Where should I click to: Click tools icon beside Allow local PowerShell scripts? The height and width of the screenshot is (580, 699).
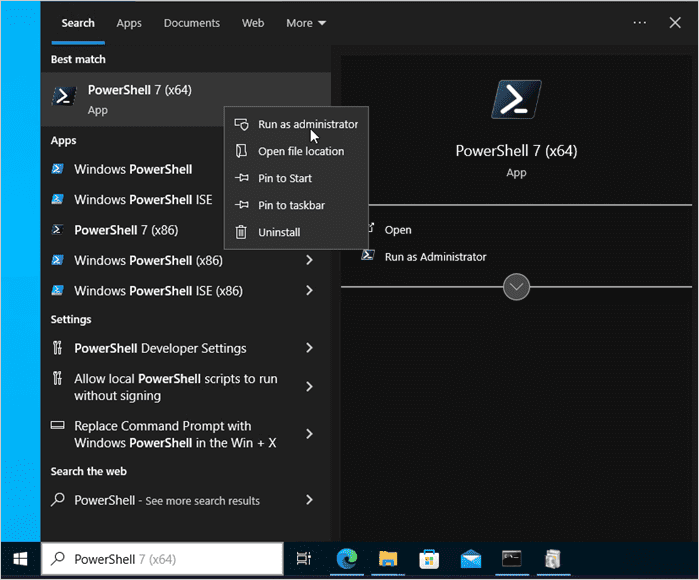tap(57, 378)
